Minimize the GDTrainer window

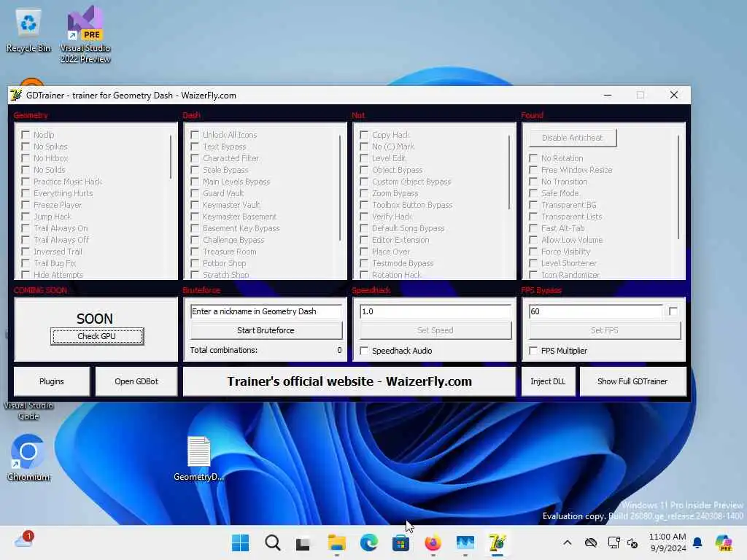(608, 95)
